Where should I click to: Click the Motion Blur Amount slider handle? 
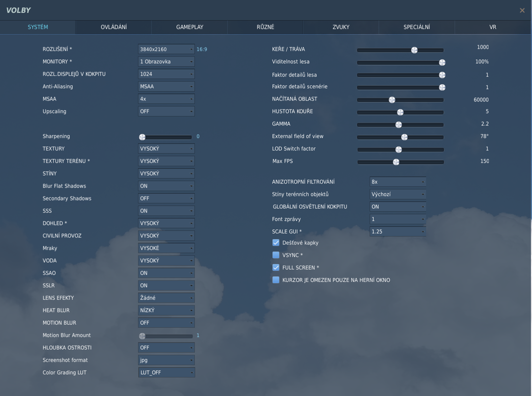(x=142, y=336)
